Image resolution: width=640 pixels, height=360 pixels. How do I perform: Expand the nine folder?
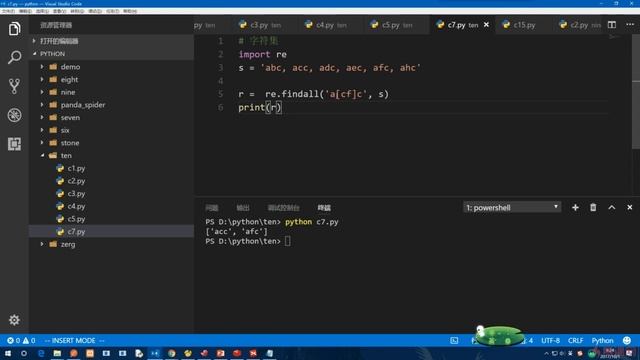(42, 92)
